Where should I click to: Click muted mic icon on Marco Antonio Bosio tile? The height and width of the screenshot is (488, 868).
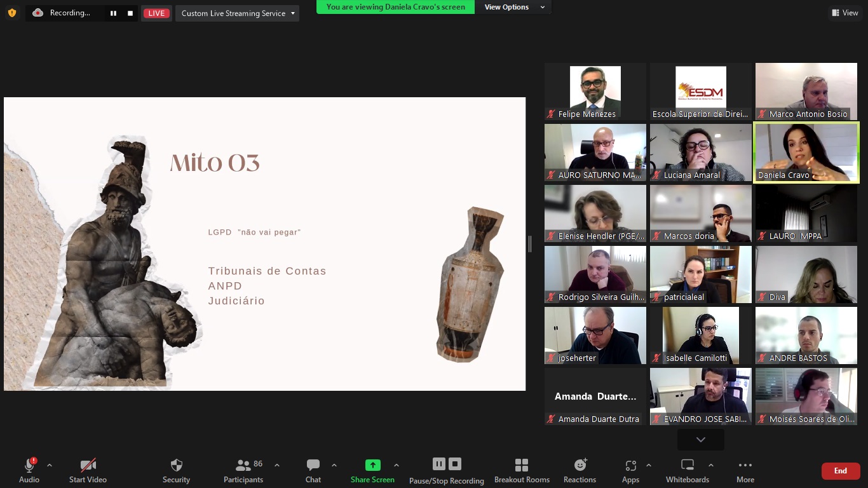[x=762, y=114]
